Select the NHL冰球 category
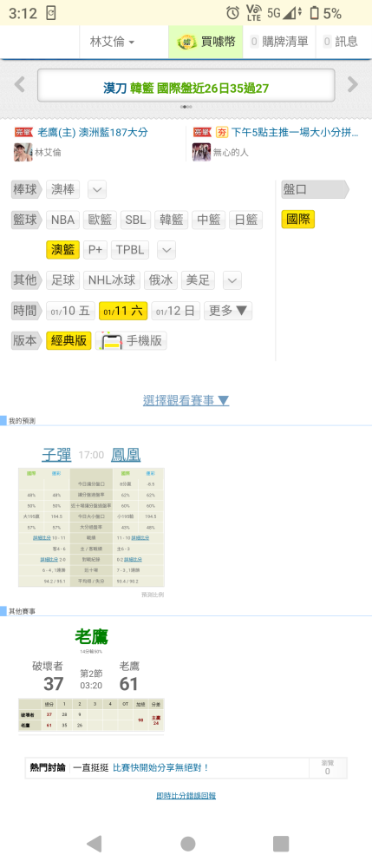The width and height of the screenshot is (372, 868). point(112,280)
